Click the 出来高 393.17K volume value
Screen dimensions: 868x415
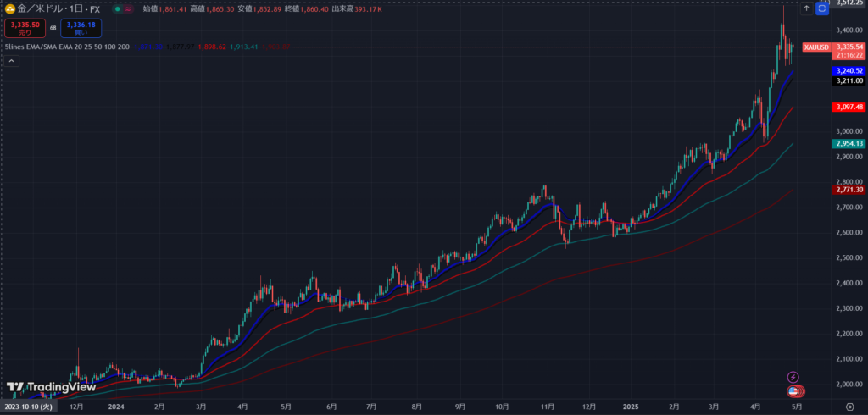(357, 9)
